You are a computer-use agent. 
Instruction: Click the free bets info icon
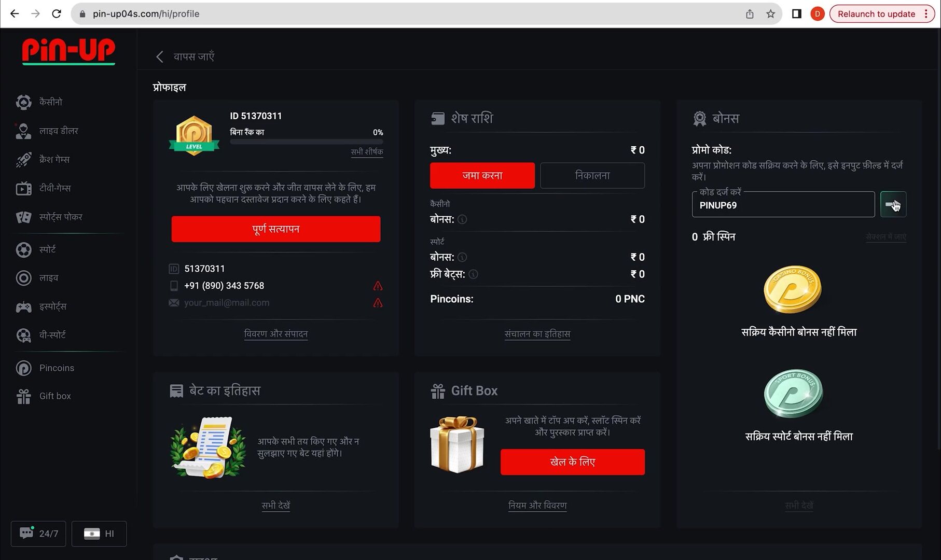pyautogui.click(x=473, y=274)
